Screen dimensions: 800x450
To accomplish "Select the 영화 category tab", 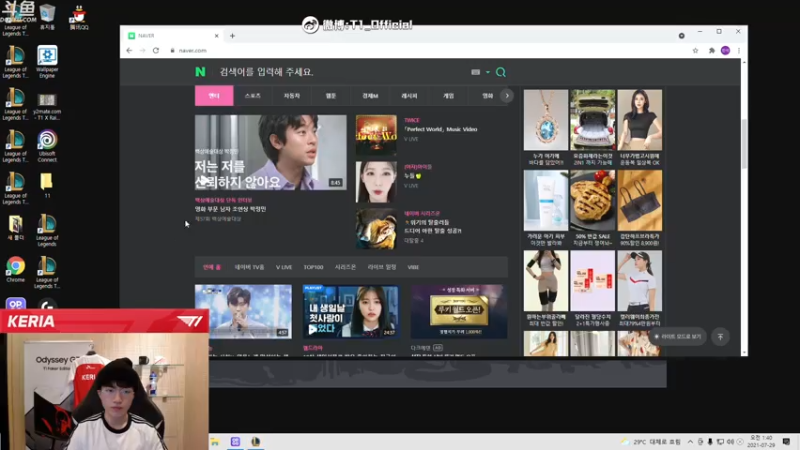I will tap(487, 95).
